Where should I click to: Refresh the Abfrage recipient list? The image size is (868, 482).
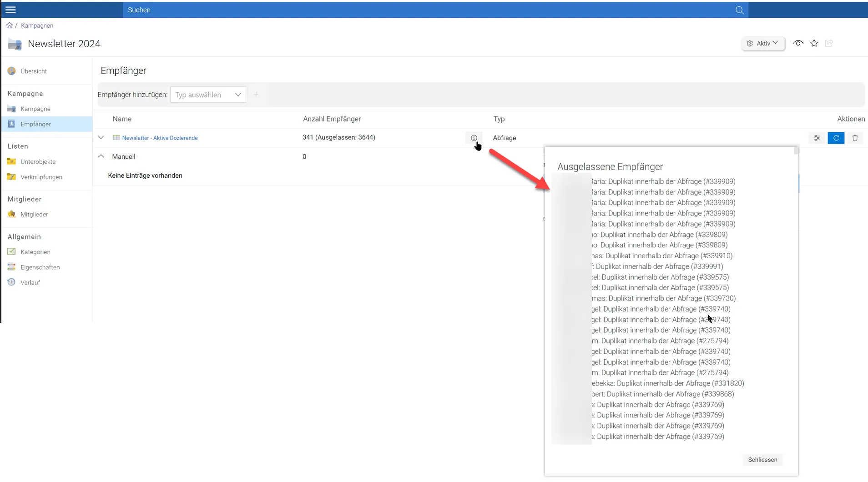[x=836, y=138]
